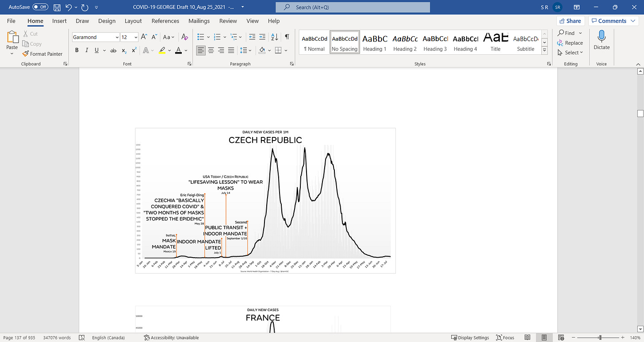Open the File menu tab
This screenshot has height=342, width=644.
[11, 21]
